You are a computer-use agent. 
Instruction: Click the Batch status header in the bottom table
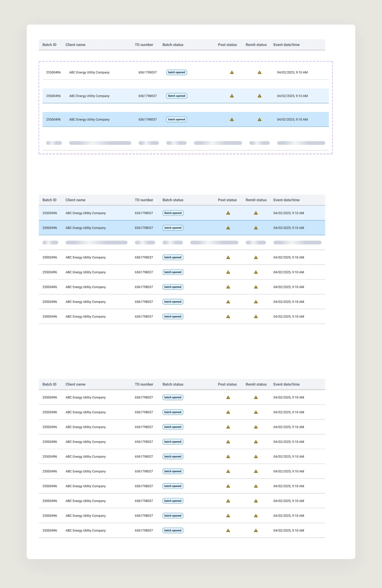pos(173,384)
